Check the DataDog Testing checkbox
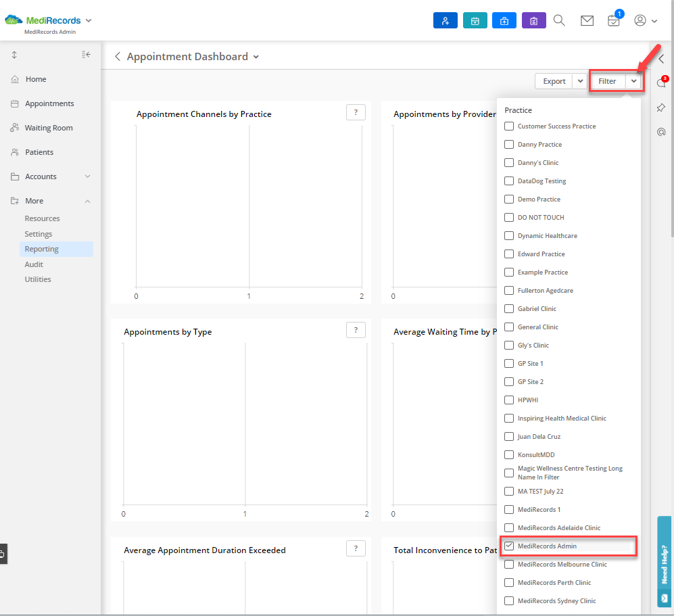This screenshot has height=616, width=674. click(509, 181)
